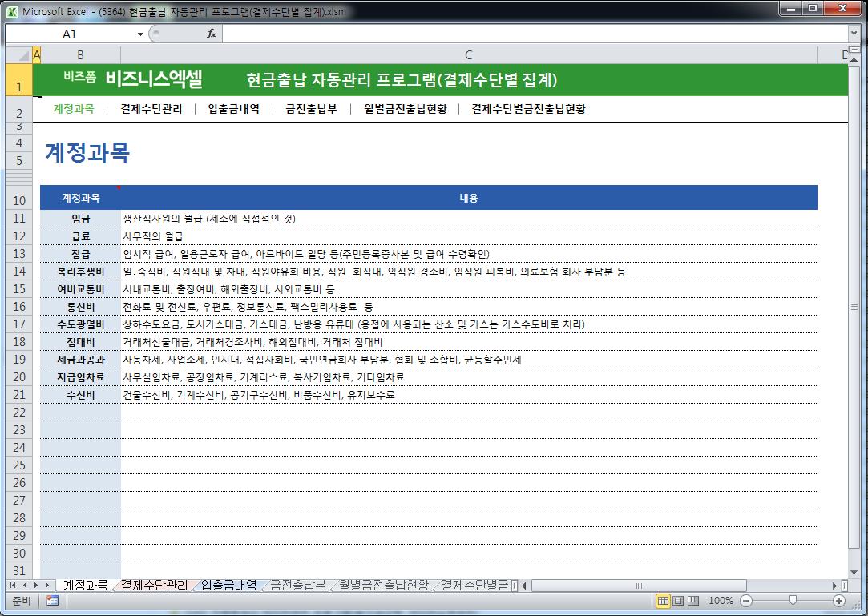Image resolution: width=868 pixels, height=616 pixels.
Task: Minimize the Excel window
Action: [x=792, y=8]
